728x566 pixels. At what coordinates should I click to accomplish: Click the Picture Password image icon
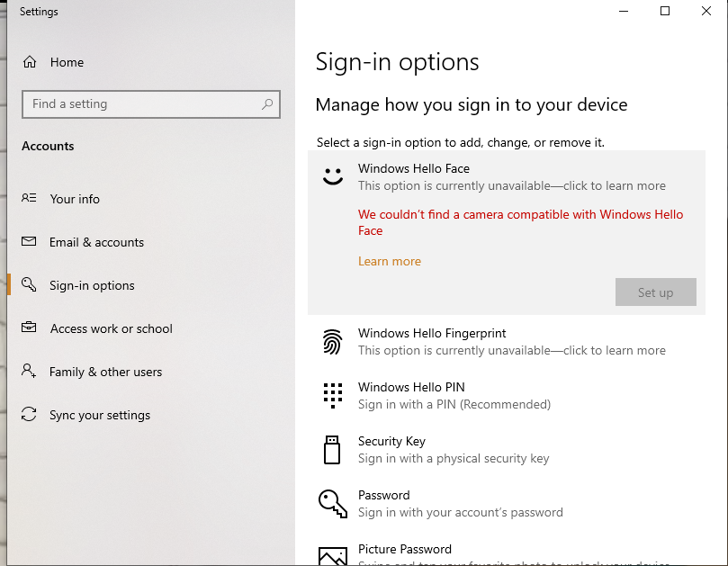point(333,556)
